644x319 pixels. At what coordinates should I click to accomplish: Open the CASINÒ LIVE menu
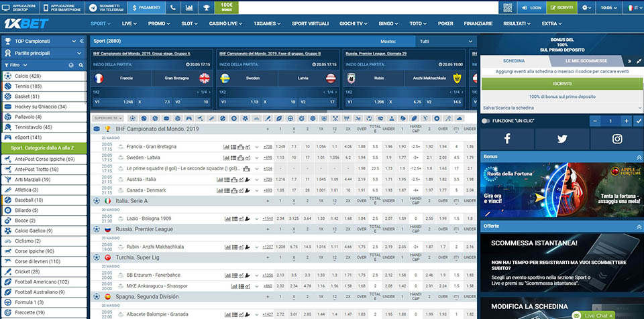point(225,24)
